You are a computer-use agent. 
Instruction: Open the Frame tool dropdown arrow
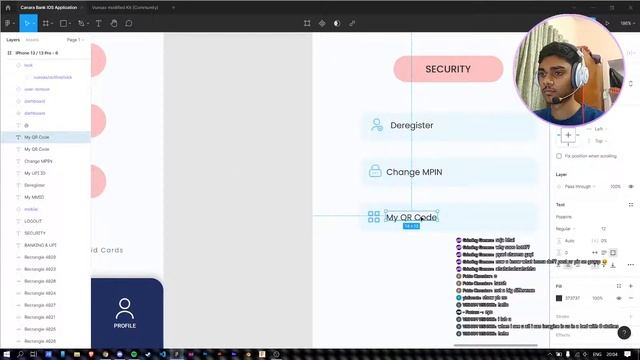pyautogui.click(x=52, y=23)
